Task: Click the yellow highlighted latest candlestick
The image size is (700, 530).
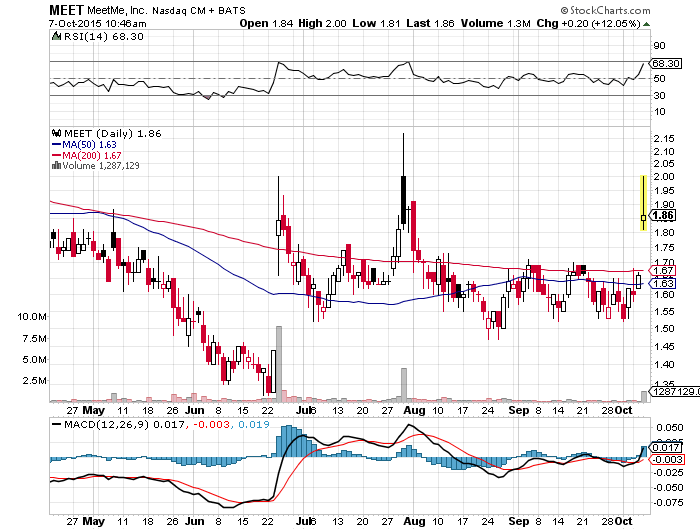Action: point(643,203)
